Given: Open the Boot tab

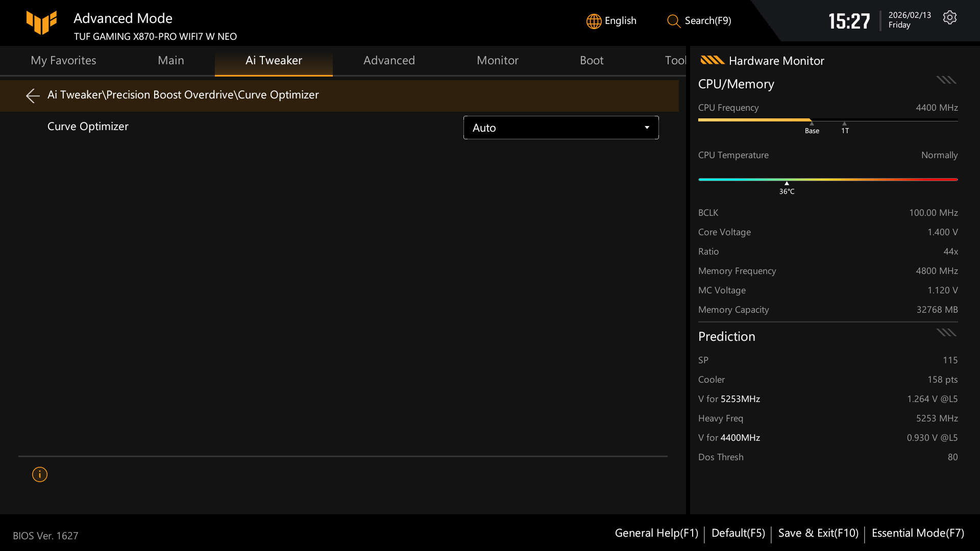Looking at the screenshot, I should [592, 60].
